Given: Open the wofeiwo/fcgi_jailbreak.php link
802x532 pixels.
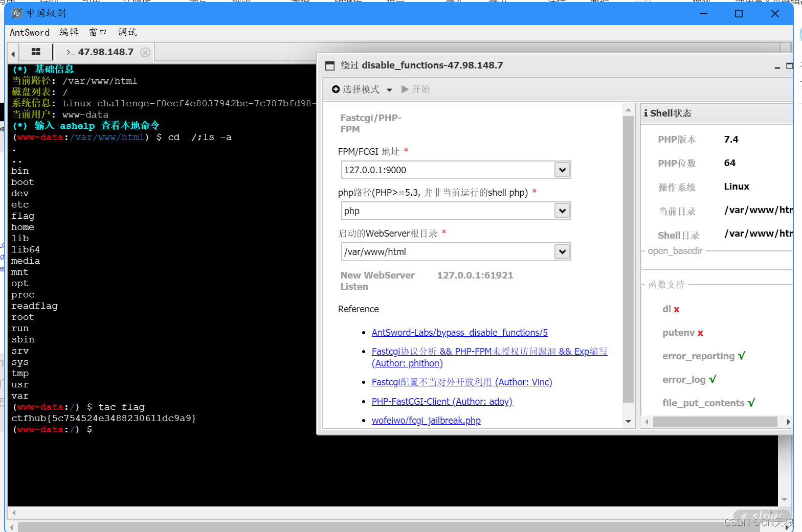Looking at the screenshot, I should (426, 421).
